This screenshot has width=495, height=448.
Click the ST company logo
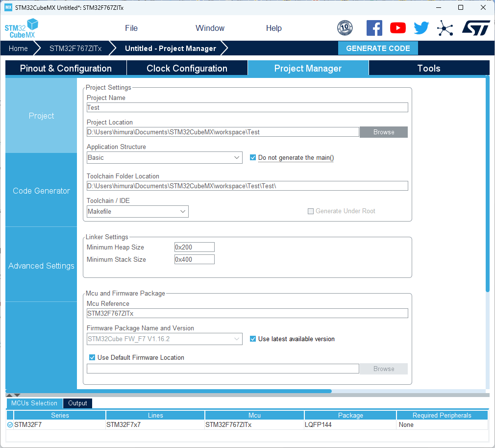pyautogui.click(x=476, y=28)
